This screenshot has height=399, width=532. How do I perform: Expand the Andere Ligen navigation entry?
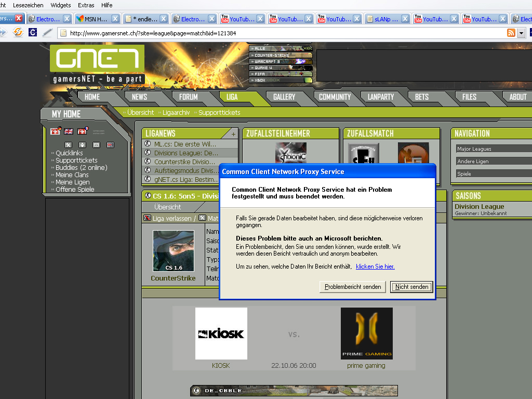494,161
